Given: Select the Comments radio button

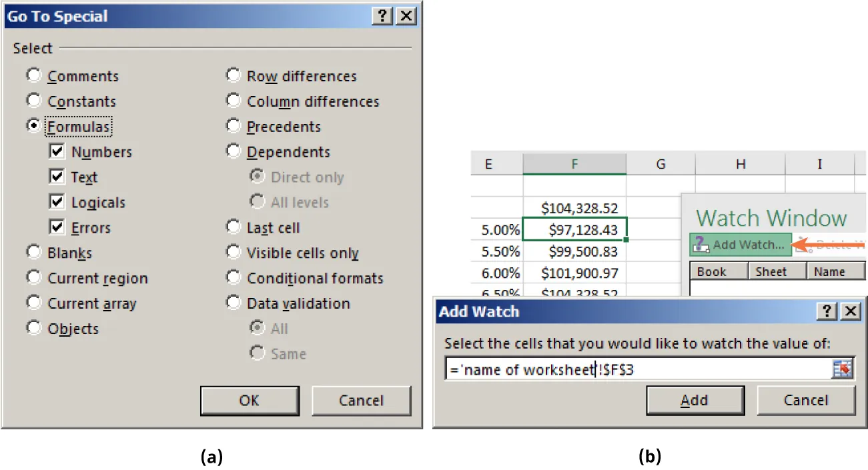Looking at the screenshot, I should click(34, 75).
